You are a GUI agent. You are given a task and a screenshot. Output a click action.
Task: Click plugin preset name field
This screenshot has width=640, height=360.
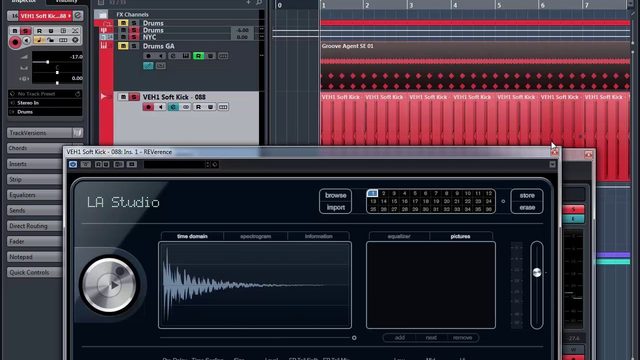pyautogui.click(x=174, y=164)
